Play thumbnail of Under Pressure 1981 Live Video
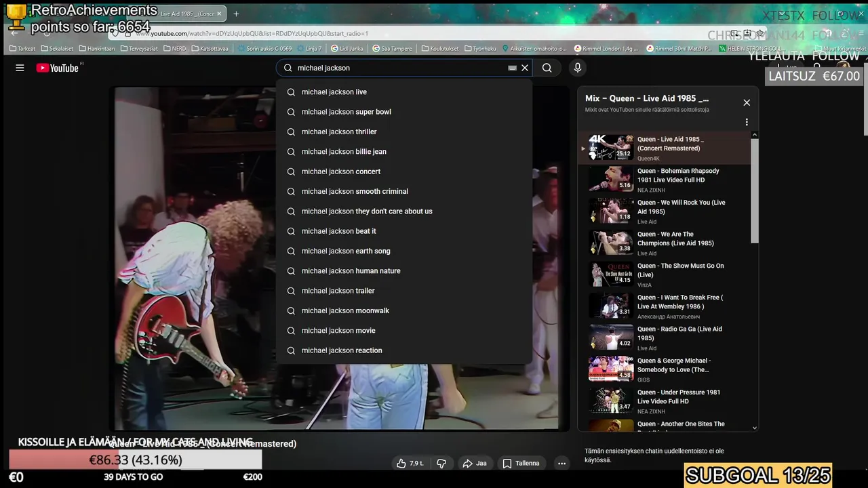Image resolution: width=868 pixels, height=488 pixels. [611, 401]
